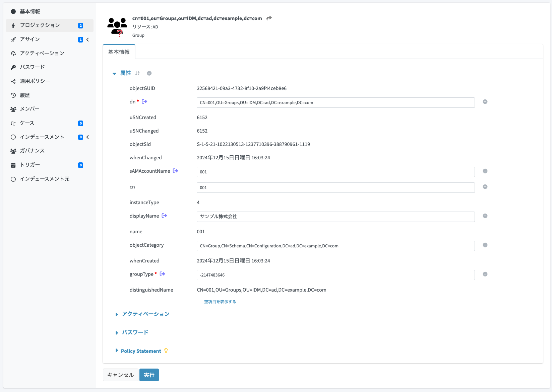Click the outbound mapping icon next to groupType

(x=163, y=274)
